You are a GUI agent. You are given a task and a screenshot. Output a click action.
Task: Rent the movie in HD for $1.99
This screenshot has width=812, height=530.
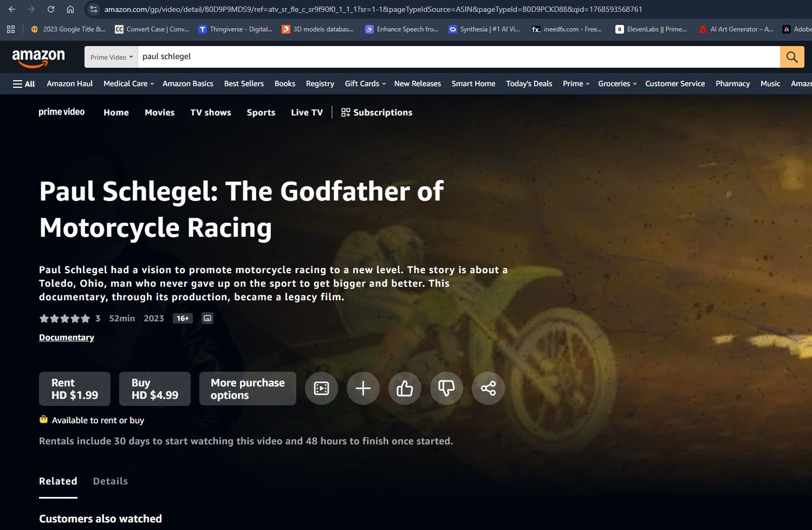tap(74, 389)
